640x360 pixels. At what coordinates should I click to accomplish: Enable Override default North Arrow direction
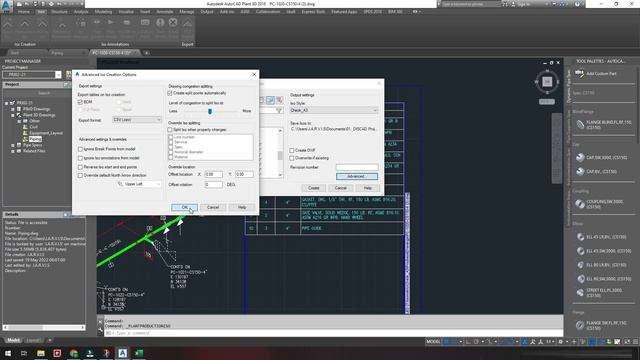80,176
